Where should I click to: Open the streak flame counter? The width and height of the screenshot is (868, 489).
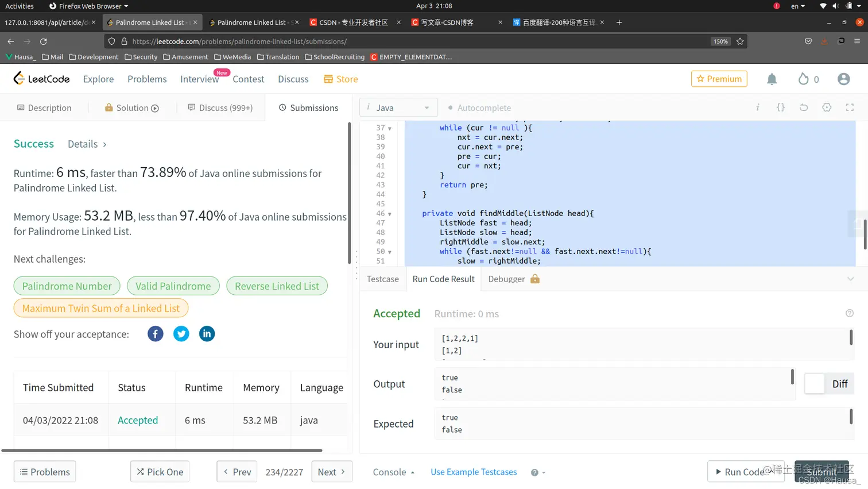[x=808, y=79]
